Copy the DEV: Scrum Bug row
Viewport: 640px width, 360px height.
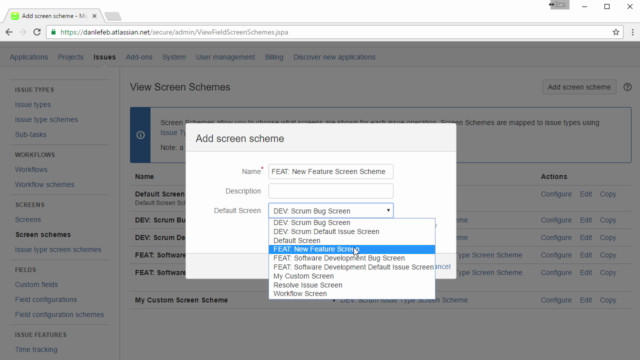(x=608, y=220)
